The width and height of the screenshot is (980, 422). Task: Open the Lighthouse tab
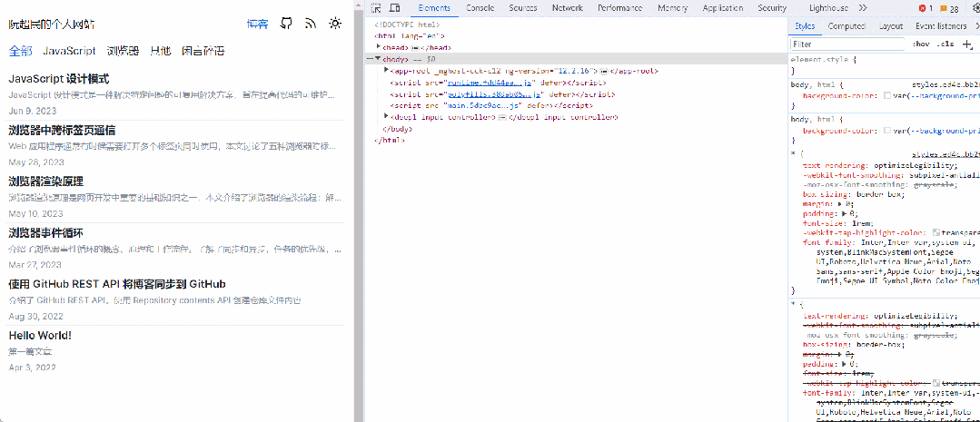point(828,8)
